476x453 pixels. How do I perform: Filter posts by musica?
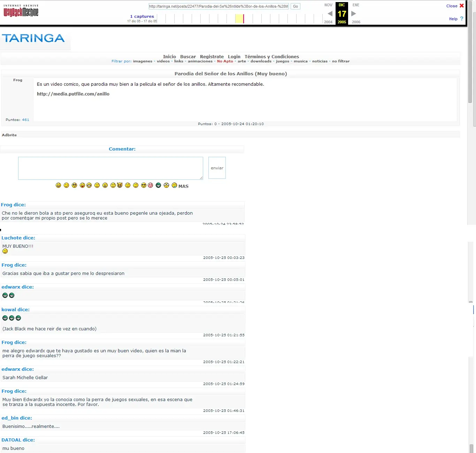(301, 61)
